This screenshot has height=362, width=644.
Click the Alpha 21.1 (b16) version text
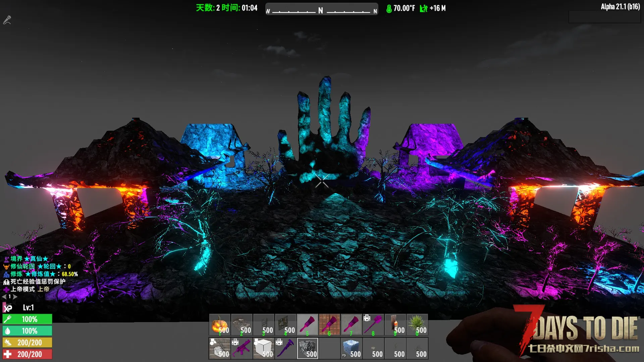(x=620, y=7)
